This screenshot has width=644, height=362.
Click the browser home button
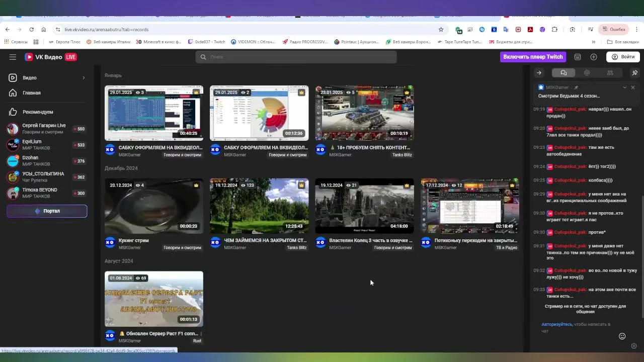pyautogui.click(x=43, y=29)
